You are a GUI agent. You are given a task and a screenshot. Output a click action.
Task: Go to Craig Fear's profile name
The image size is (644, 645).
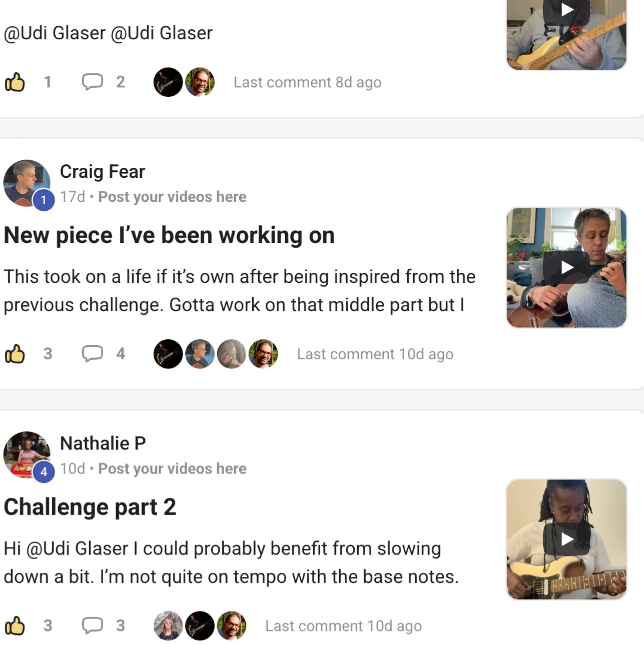pyautogui.click(x=103, y=171)
